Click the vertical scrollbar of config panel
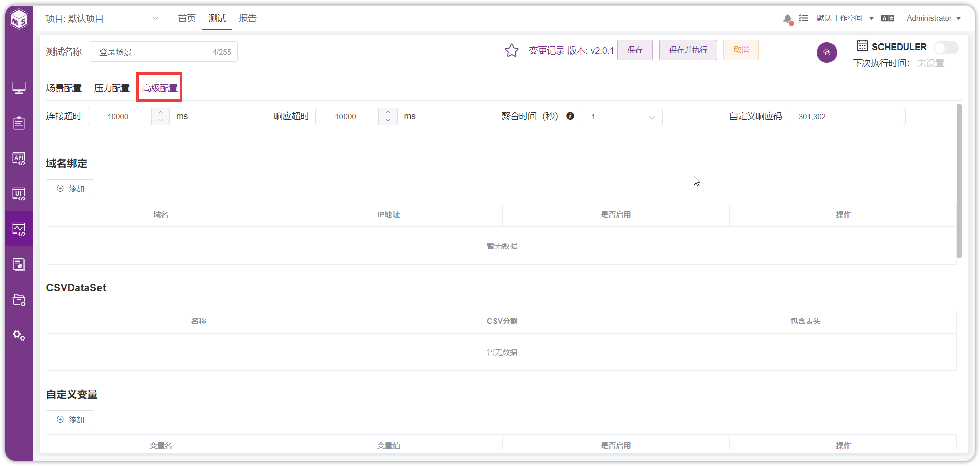Viewport: 980px width, 466px height. tap(959, 181)
